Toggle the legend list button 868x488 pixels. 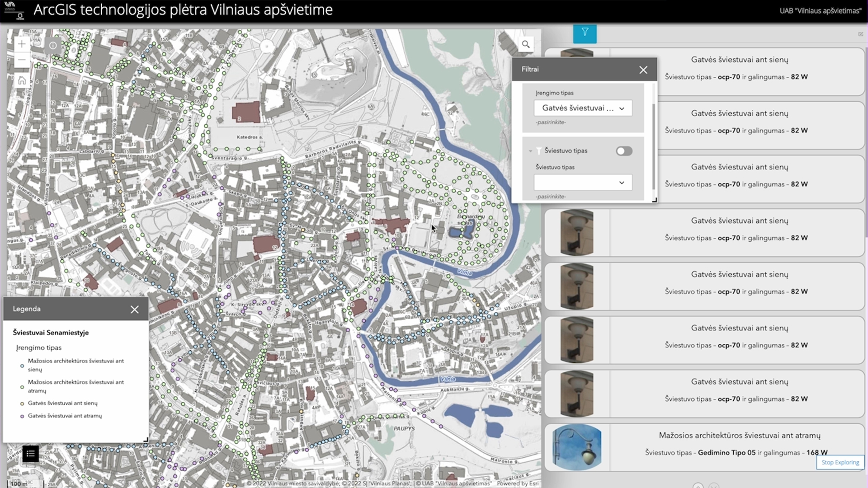[30, 454]
